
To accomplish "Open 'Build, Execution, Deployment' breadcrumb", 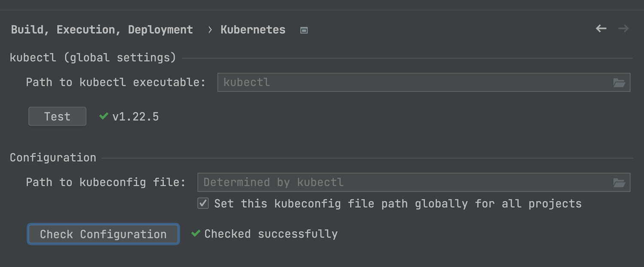I will coord(102,30).
